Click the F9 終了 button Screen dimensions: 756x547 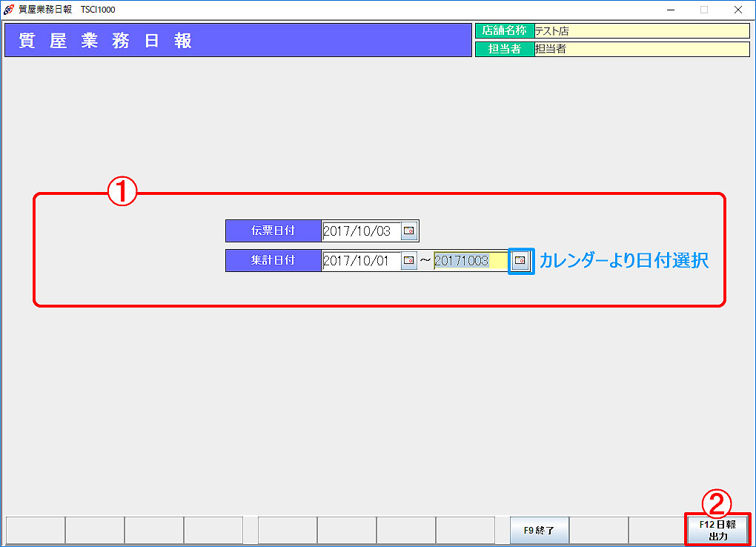point(539,530)
